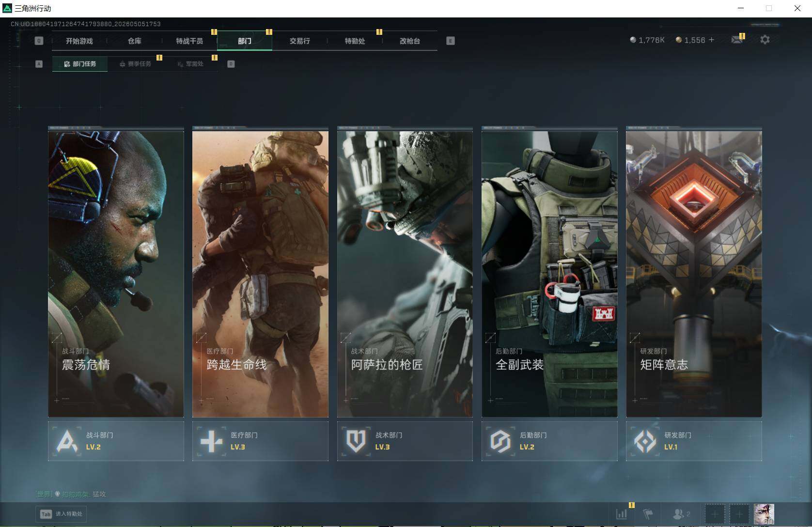
Task: Open the 特战干员 tab
Action: click(189, 41)
